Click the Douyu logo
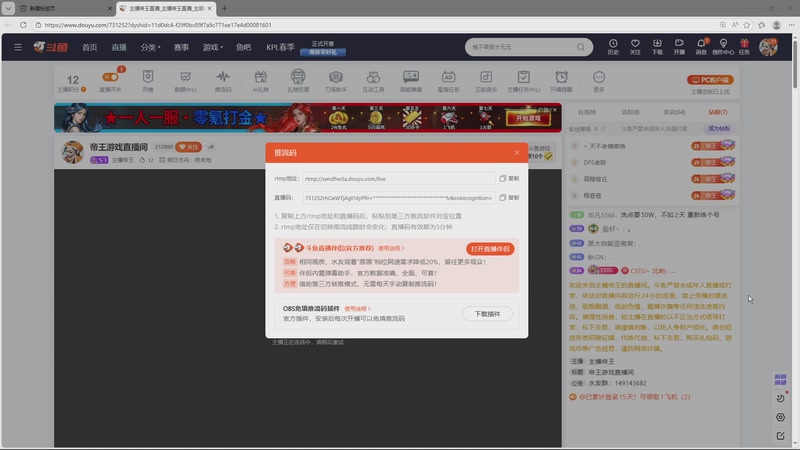The height and width of the screenshot is (450, 800). (51, 47)
